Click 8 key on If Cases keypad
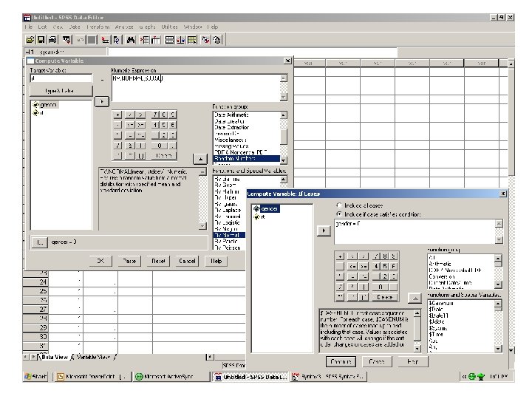 click(385, 256)
